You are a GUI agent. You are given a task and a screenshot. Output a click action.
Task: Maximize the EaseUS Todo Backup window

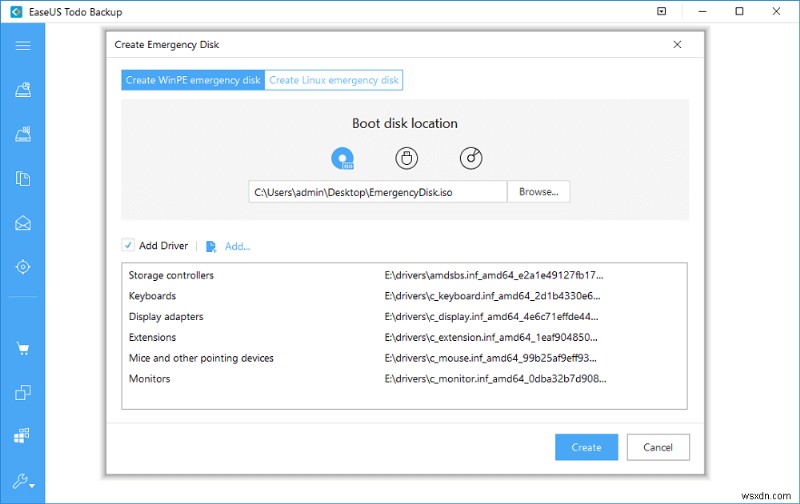pyautogui.click(x=739, y=11)
